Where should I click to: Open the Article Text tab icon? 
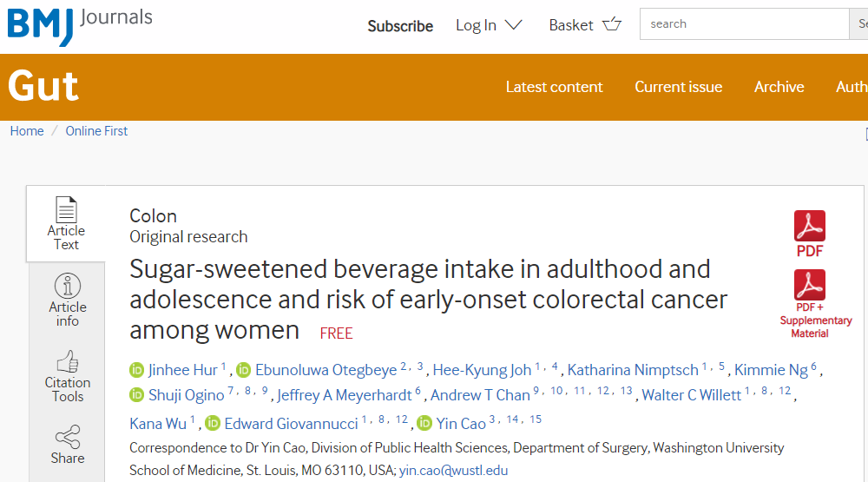(66, 209)
